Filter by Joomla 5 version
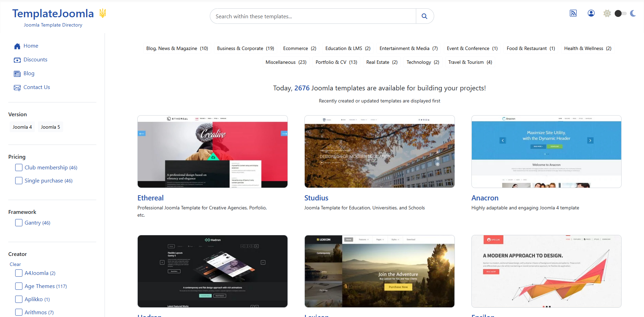The image size is (644, 317). (x=50, y=127)
